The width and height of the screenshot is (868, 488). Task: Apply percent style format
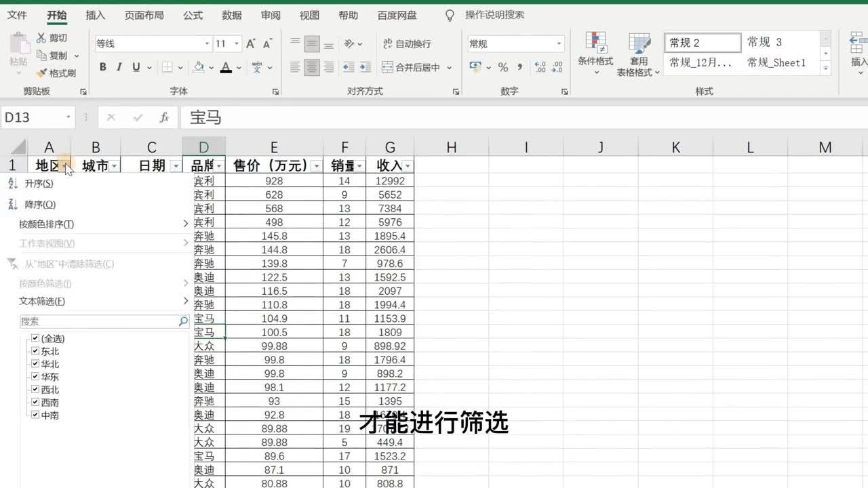(503, 67)
